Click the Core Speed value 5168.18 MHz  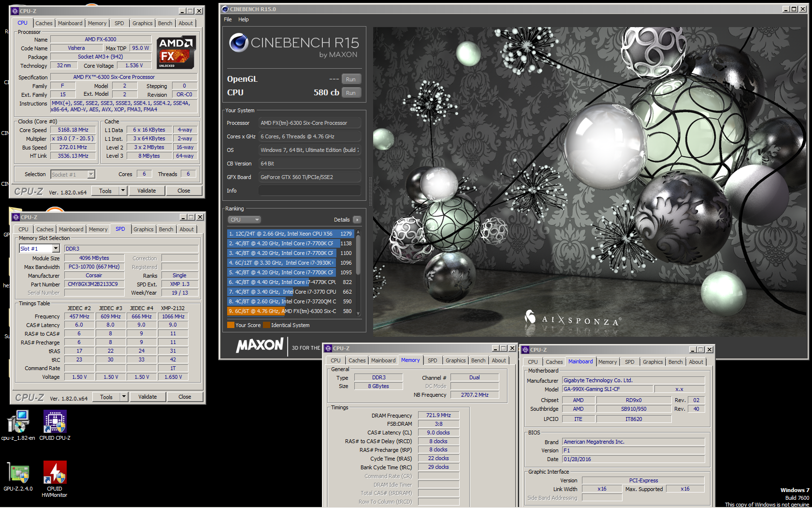pyautogui.click(x=73, y=130)
